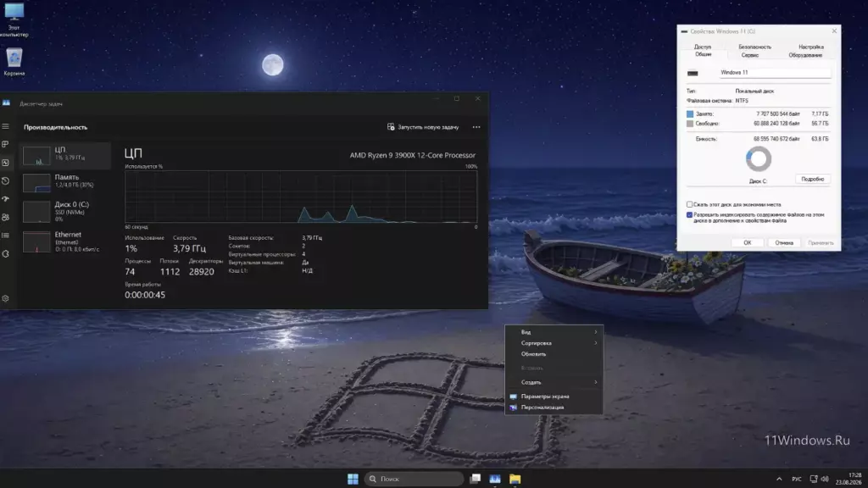868x488 pixels.
Task: Click the taskbar Поиск search box
Action: 414,480
